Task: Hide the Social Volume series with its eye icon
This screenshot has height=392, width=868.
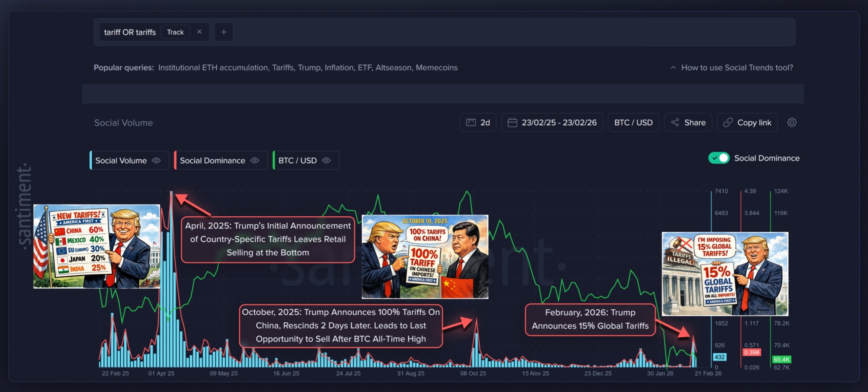Action: [156, 160]
